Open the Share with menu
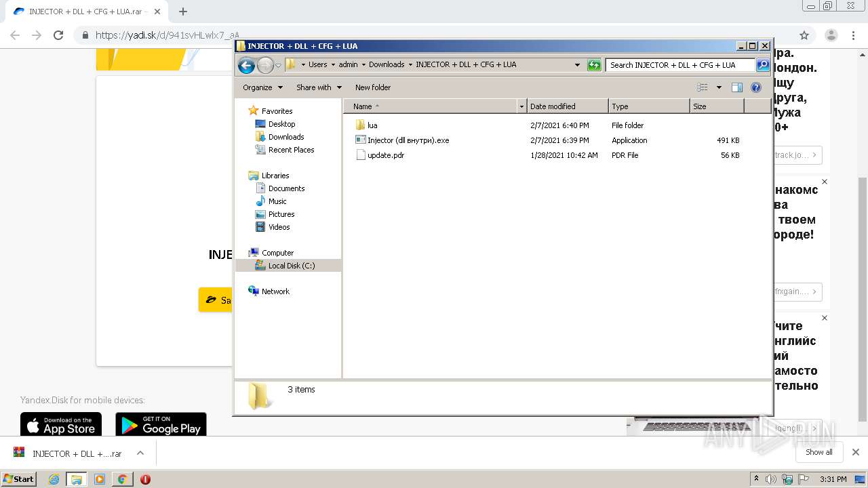The height and width of the screenshot is (488, 868). click(318, 87)
